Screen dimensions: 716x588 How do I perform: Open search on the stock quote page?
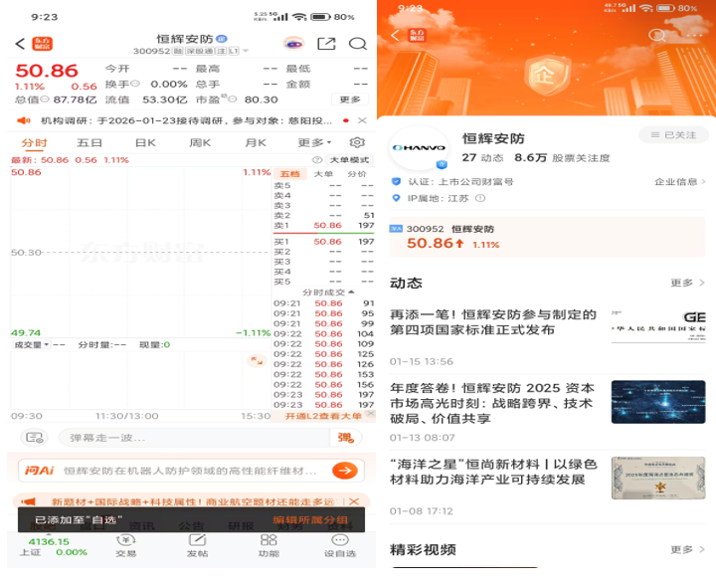358,44
